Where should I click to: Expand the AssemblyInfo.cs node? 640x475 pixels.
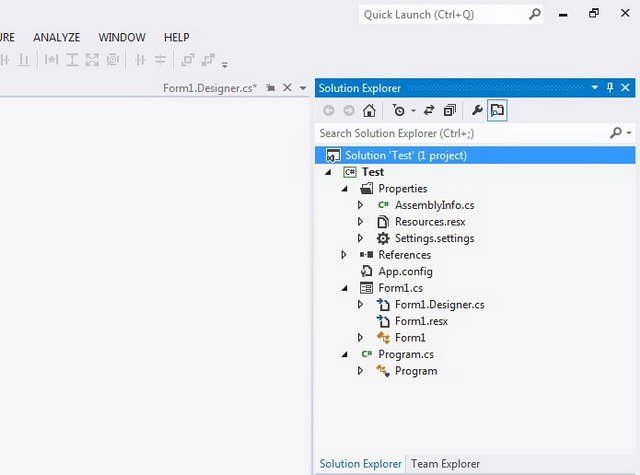pos(361,205)
